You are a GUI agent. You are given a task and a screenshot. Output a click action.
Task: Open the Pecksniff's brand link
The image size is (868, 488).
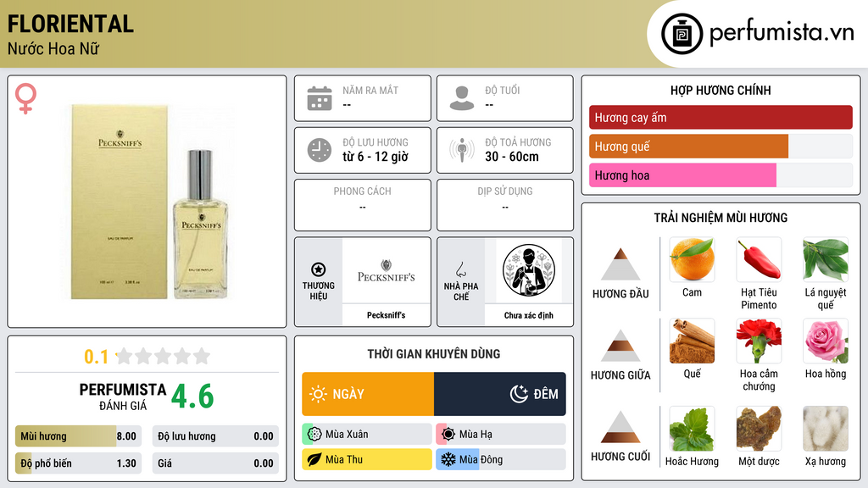pos(386,315)
